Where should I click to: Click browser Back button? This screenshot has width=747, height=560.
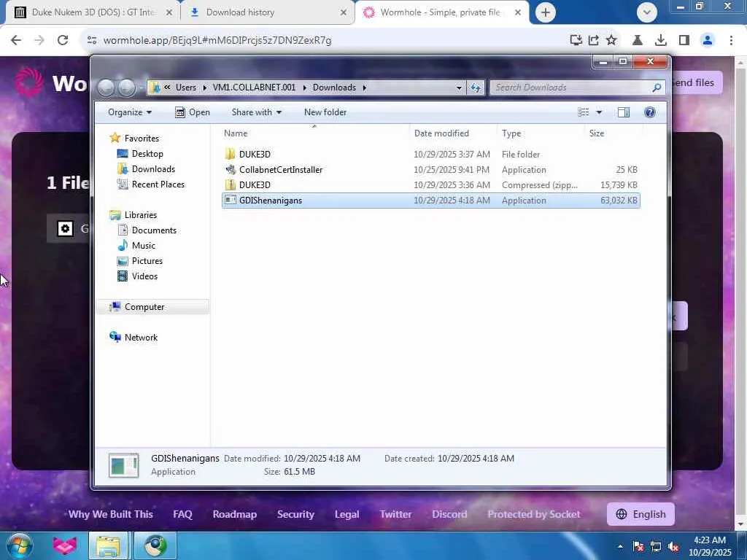click(16, 40)
